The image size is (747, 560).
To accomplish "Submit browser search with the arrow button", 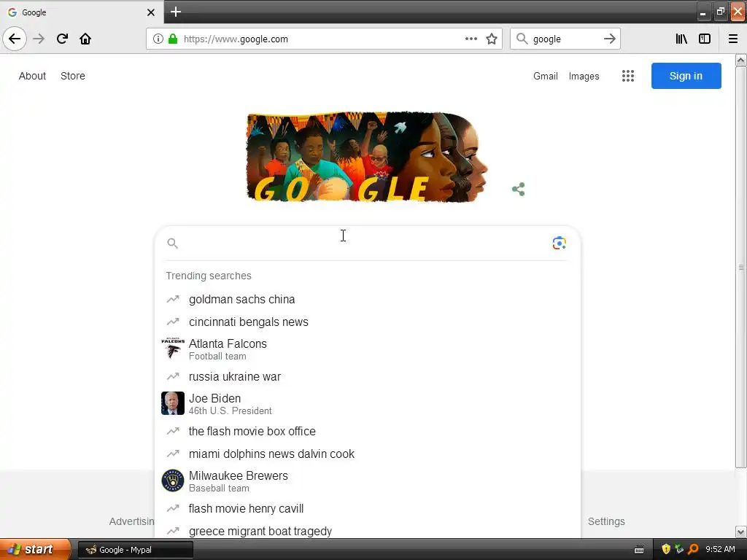I will [610, 39].
